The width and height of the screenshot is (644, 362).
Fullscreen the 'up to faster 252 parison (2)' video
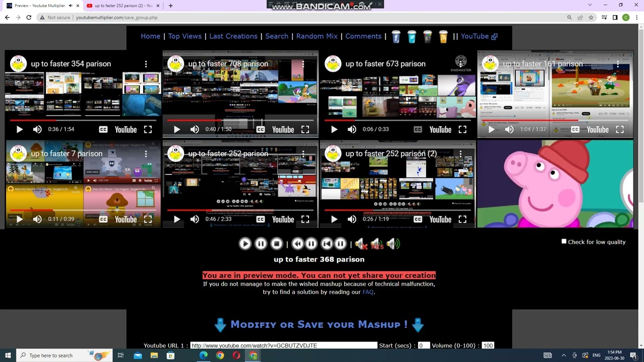[462, 219]
